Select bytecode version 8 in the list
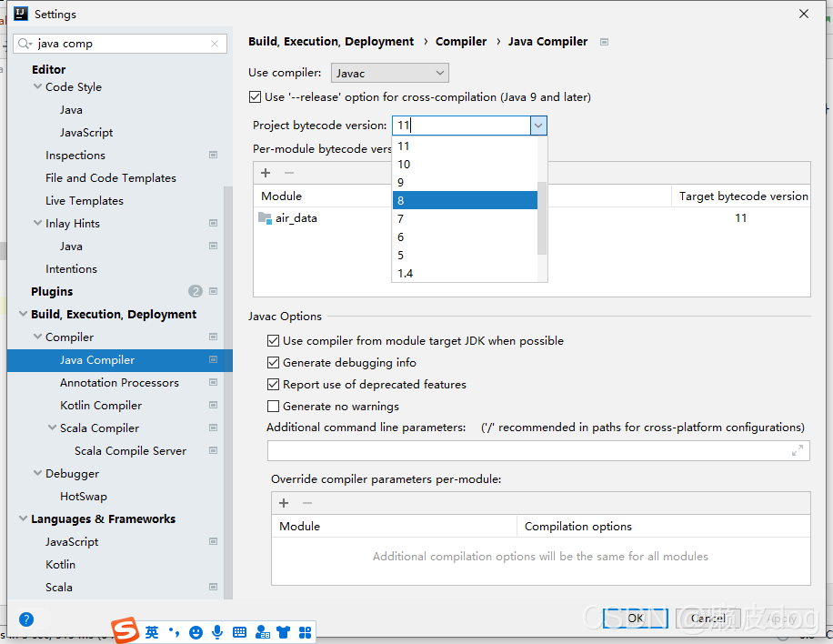Viewport: 833px width, 644px height. pyautogui.click(x=465, y=200)
